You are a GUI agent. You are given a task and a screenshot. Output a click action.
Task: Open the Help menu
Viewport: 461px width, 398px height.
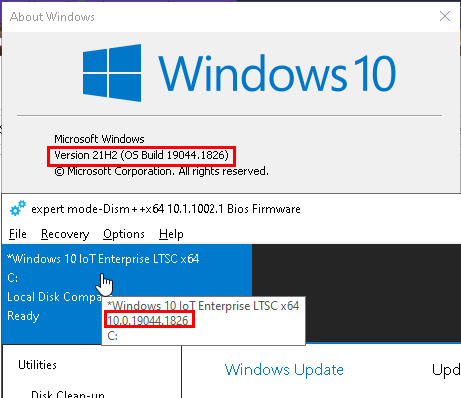coord(171,234)
